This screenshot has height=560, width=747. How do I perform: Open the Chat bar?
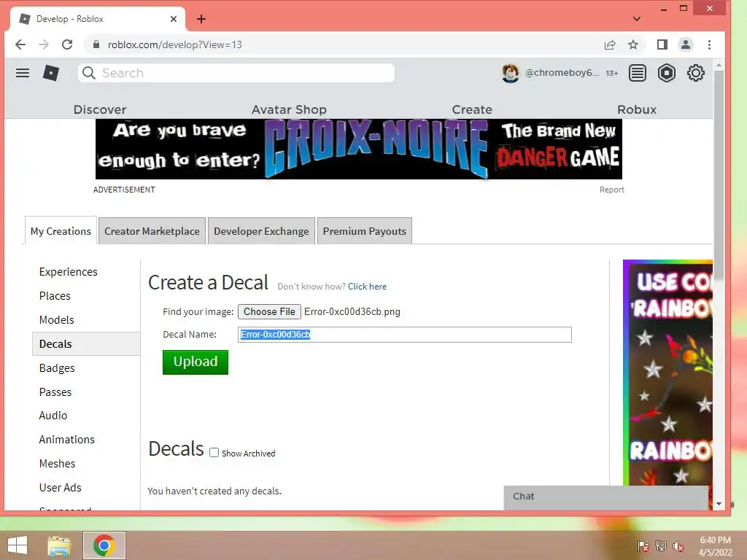point(605,497)
